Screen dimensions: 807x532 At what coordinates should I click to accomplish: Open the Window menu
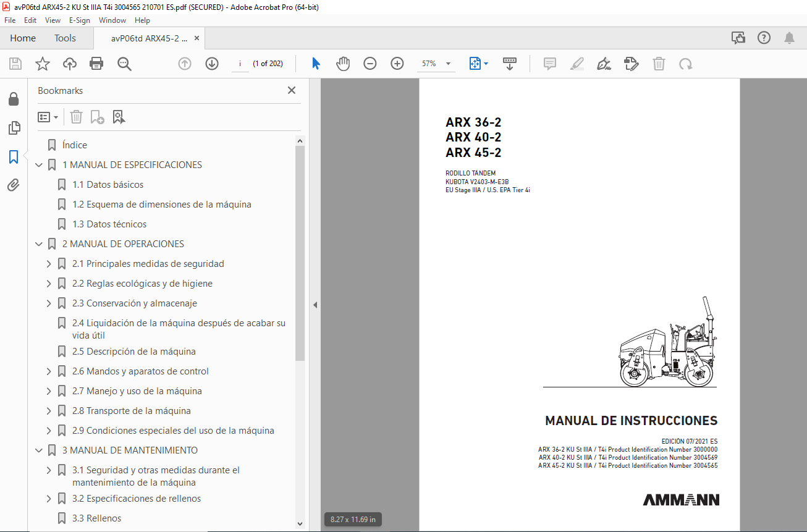(112, 20)
